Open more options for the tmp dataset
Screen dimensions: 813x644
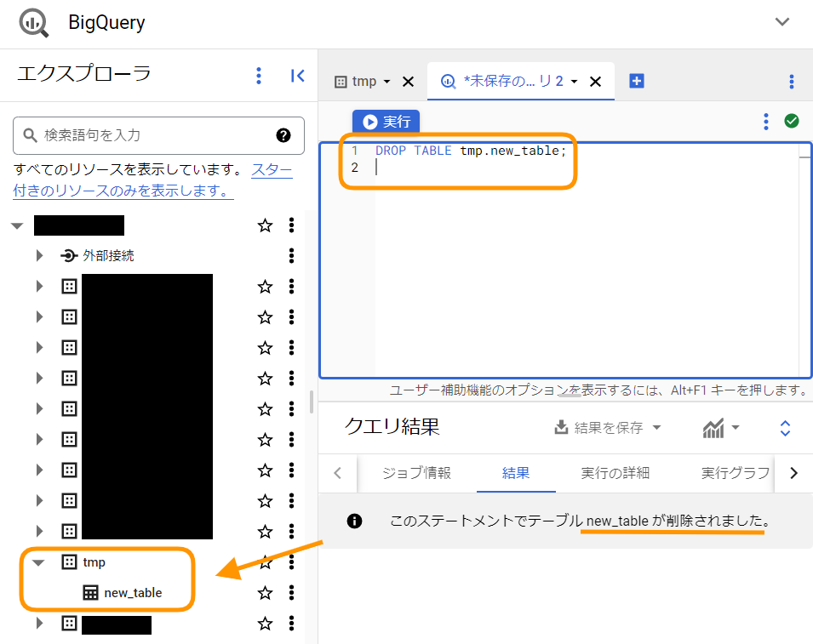coord(291,561)
